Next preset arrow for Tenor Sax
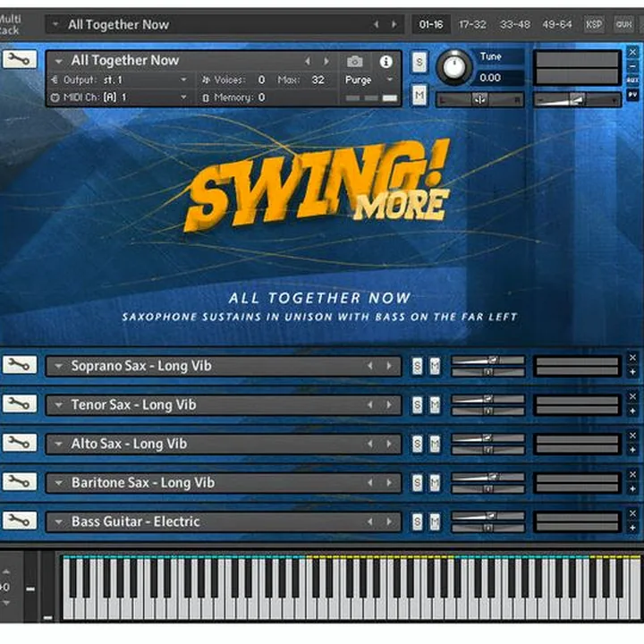The image size is (644, 644). point(388,404)
